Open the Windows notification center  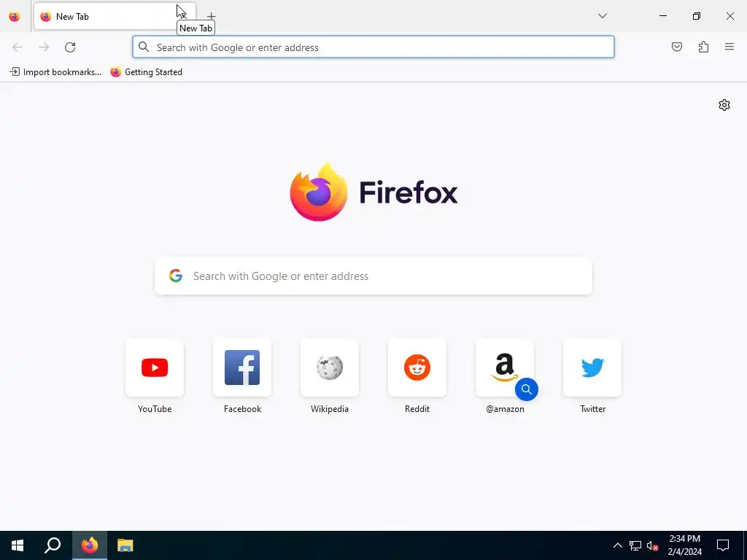point(723,545)
